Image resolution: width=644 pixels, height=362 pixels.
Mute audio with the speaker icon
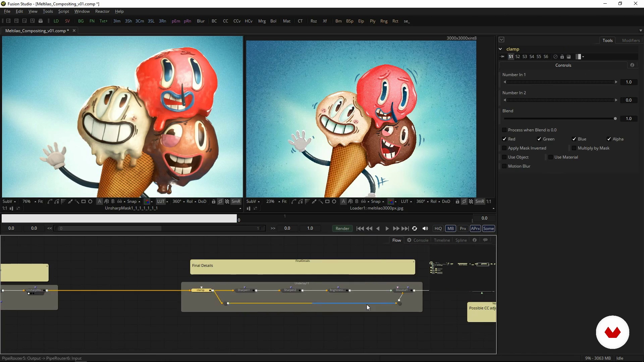[x=425, y=229]
